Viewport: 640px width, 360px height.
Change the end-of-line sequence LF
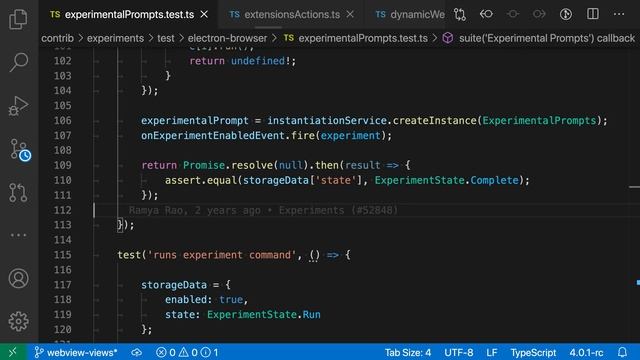point(492,352)
